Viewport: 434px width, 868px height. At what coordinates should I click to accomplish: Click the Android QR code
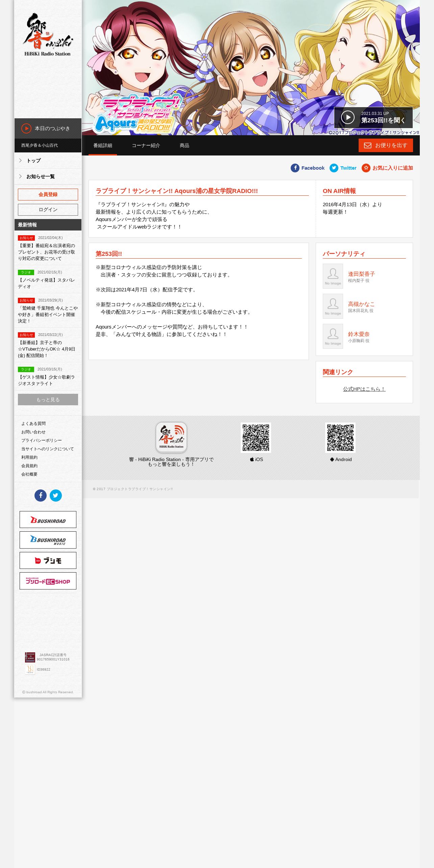[340, 438]
